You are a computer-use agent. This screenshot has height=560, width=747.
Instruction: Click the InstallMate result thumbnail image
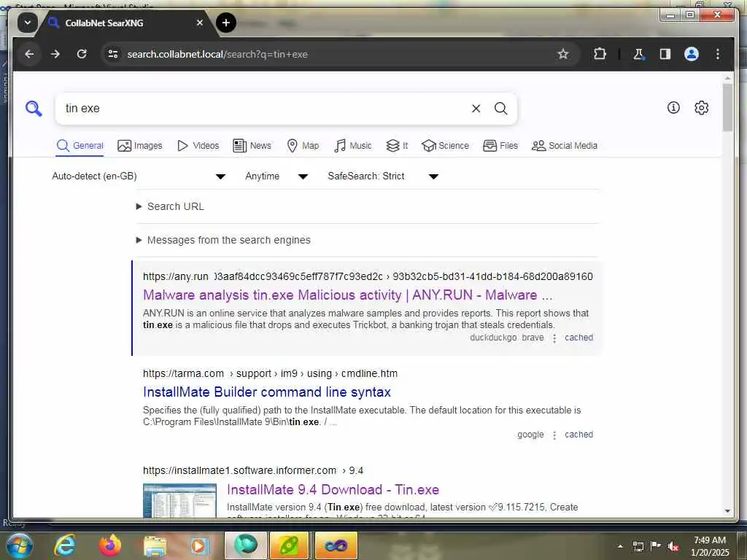[179, 500]
